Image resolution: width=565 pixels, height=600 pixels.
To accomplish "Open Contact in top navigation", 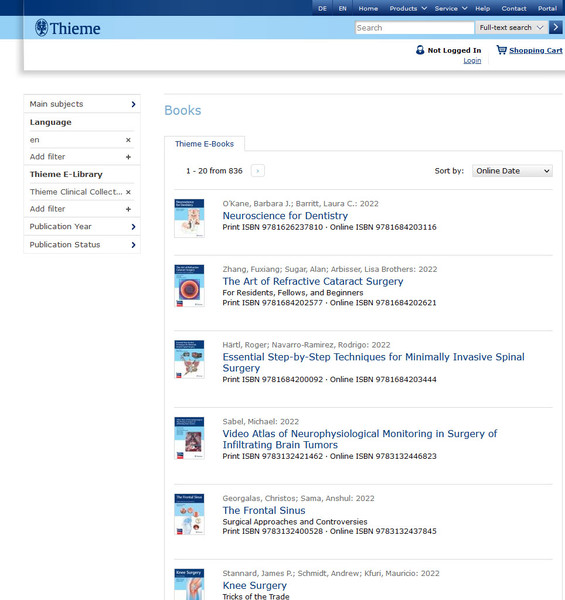I will pos(514,8).
